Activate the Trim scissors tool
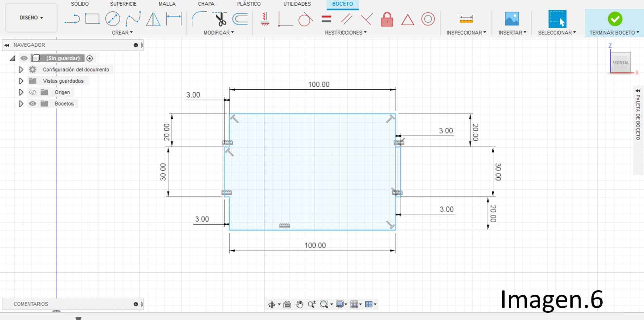The width and height of the screenshot is (644, 320). coord(220,19)
